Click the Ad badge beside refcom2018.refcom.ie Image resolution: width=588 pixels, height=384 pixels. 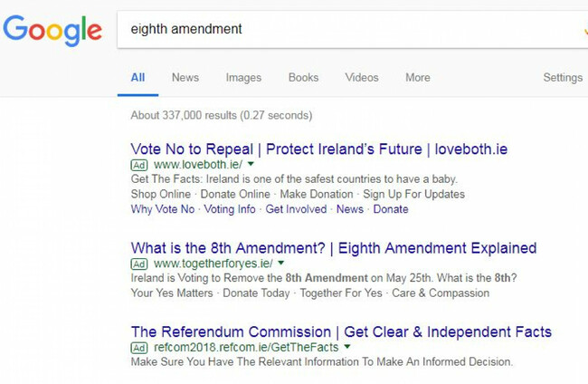pyautogui.click(x=138, y=348)
